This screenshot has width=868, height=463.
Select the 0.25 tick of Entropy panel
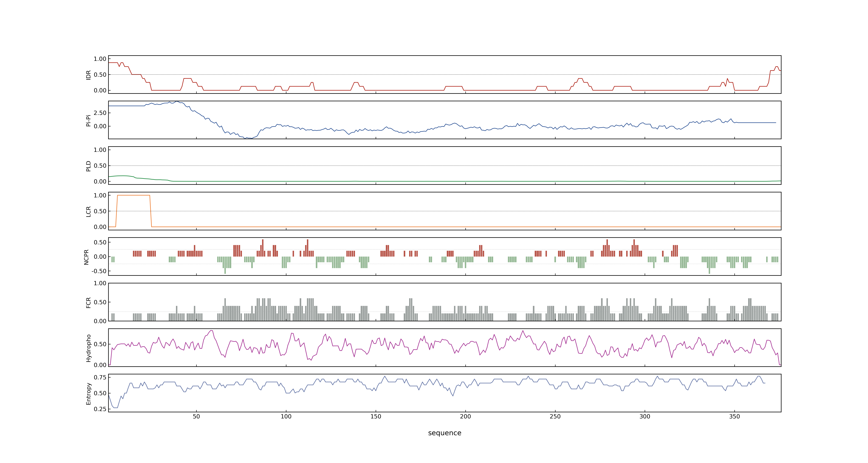tap(100, 409)
